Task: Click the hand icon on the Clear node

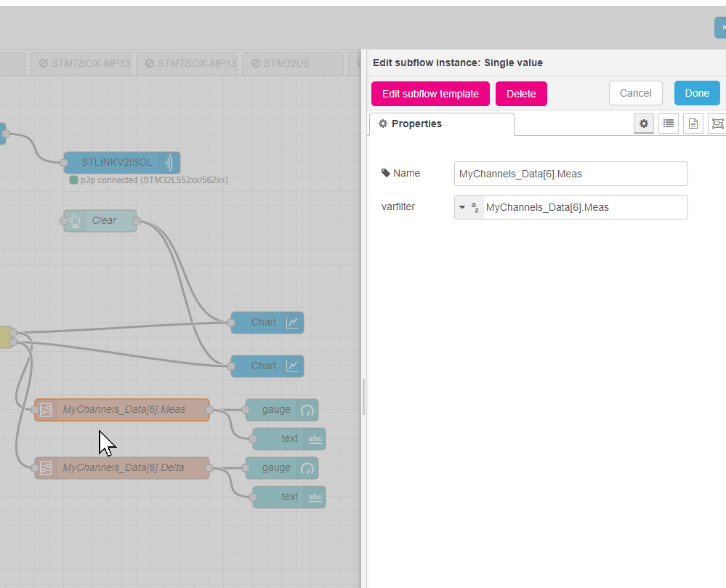Action: pyautogui.click(x=73, y=220)
